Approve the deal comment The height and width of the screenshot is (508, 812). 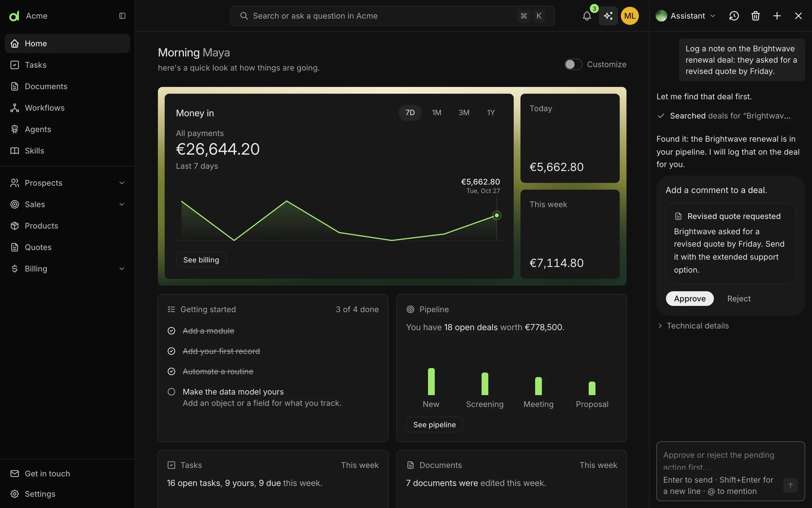[x=690, y=299]
